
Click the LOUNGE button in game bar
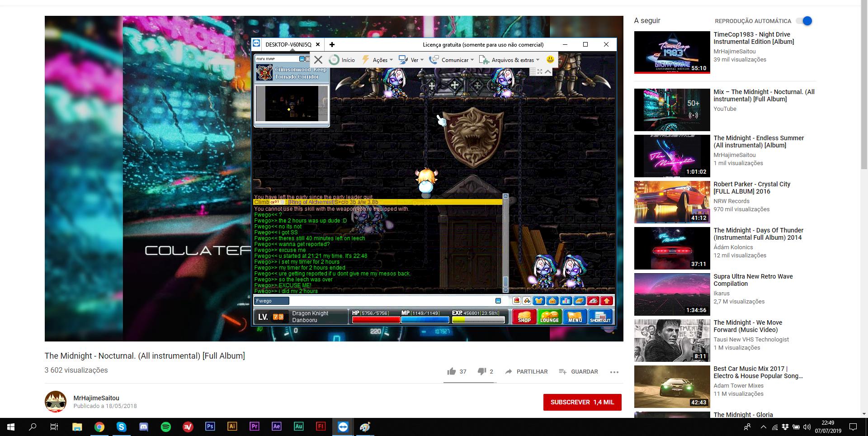549,317
